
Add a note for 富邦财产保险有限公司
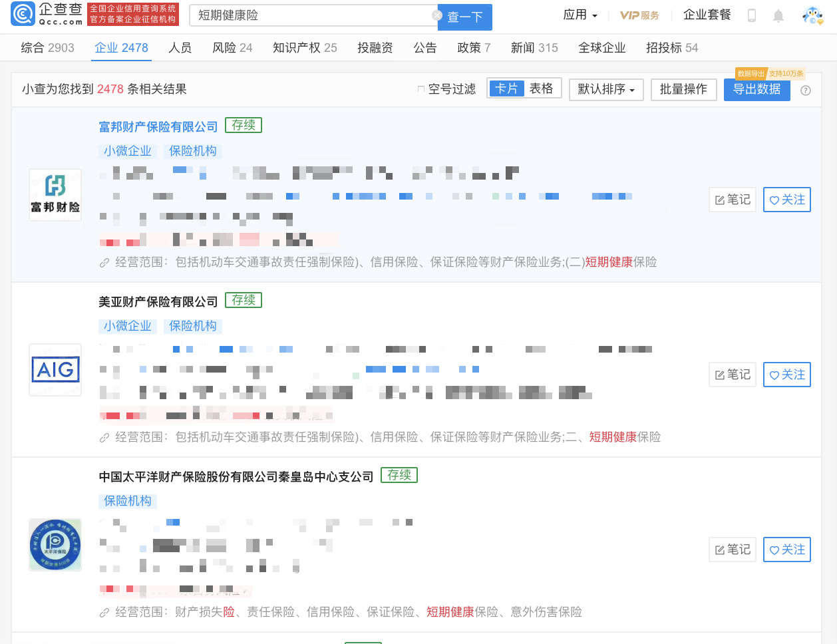click(733, 200)
